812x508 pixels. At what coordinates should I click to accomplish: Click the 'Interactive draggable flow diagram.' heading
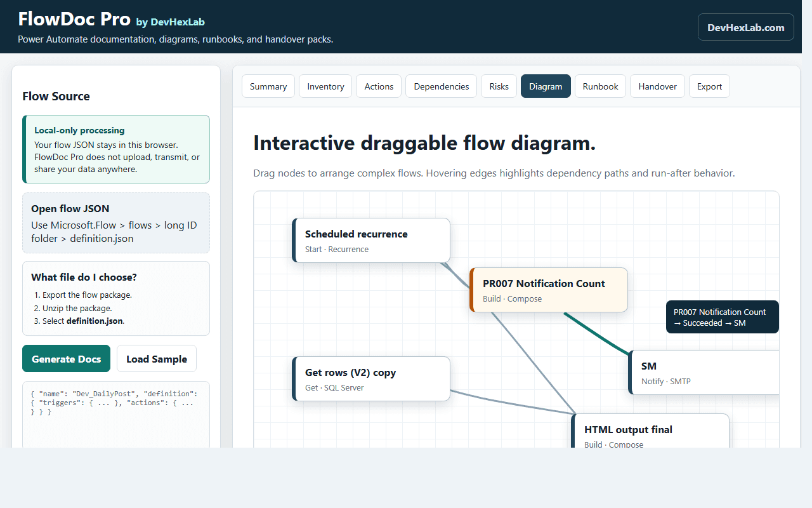424,143
